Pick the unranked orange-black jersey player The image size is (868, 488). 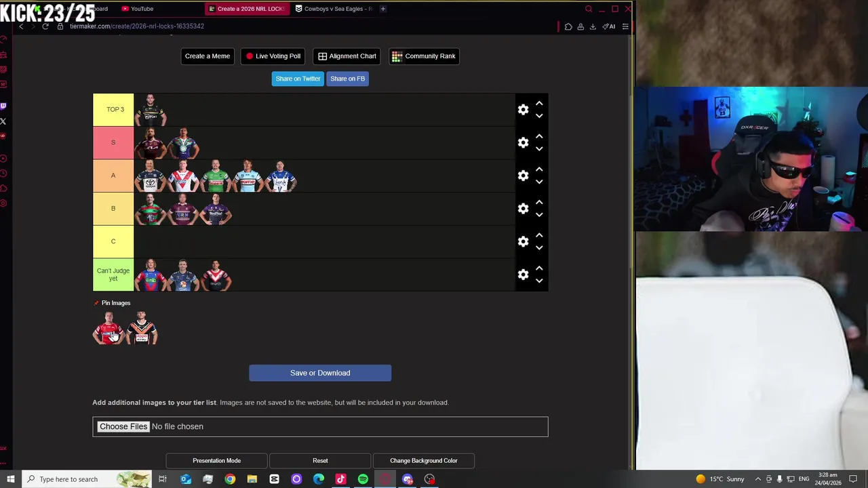click(142, 327)
